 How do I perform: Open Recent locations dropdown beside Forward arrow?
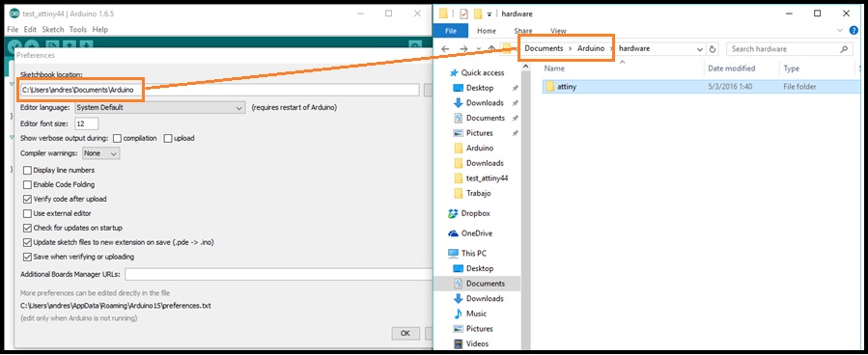[478, 48]
